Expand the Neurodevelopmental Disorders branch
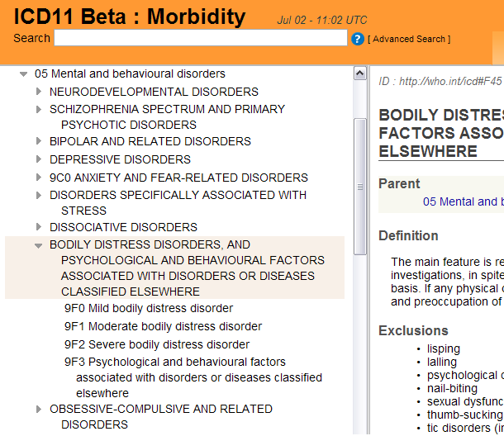504x436 pixels. [39, 92]
